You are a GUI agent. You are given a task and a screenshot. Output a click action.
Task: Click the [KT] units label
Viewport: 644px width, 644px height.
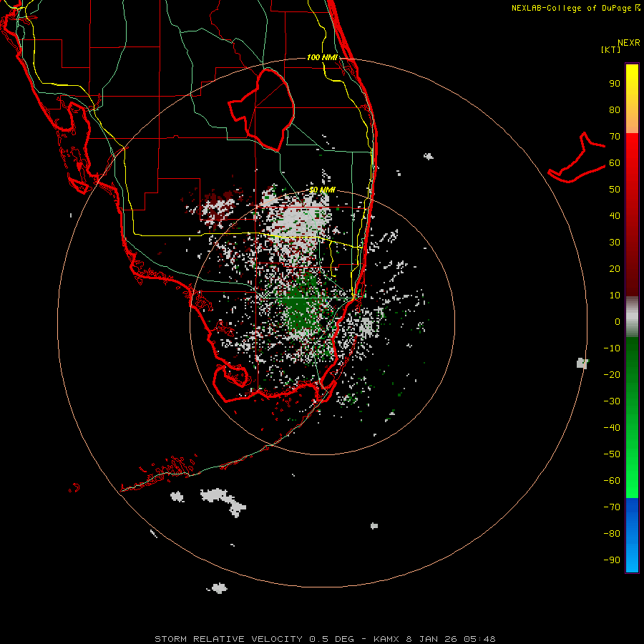(x=610, y=49)
